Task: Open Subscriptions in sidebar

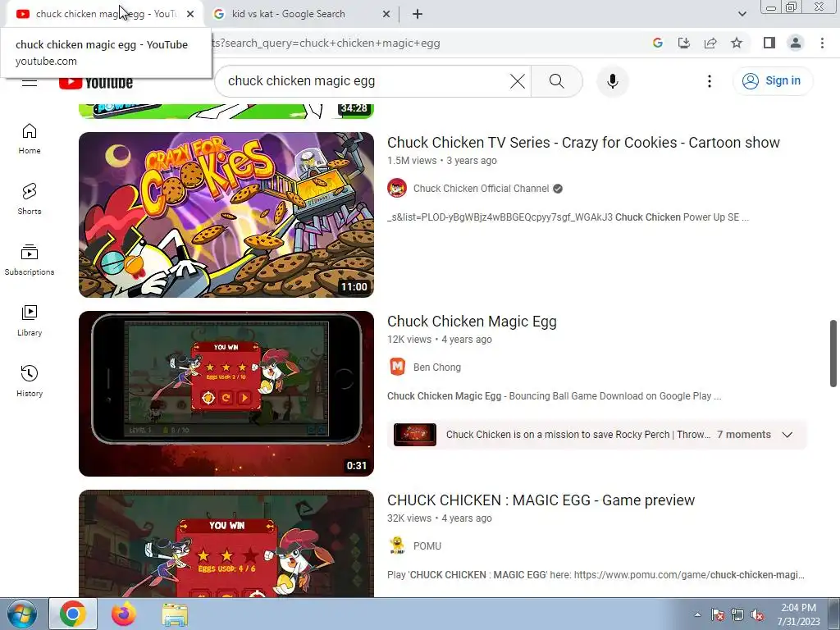Action: click(30, 260)
